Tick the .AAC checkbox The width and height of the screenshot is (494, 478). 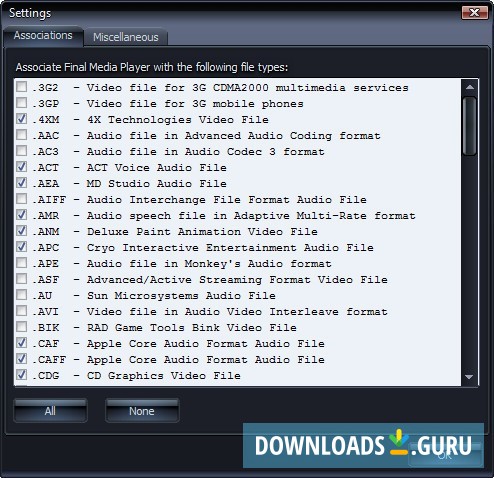[x=22, y=135]
